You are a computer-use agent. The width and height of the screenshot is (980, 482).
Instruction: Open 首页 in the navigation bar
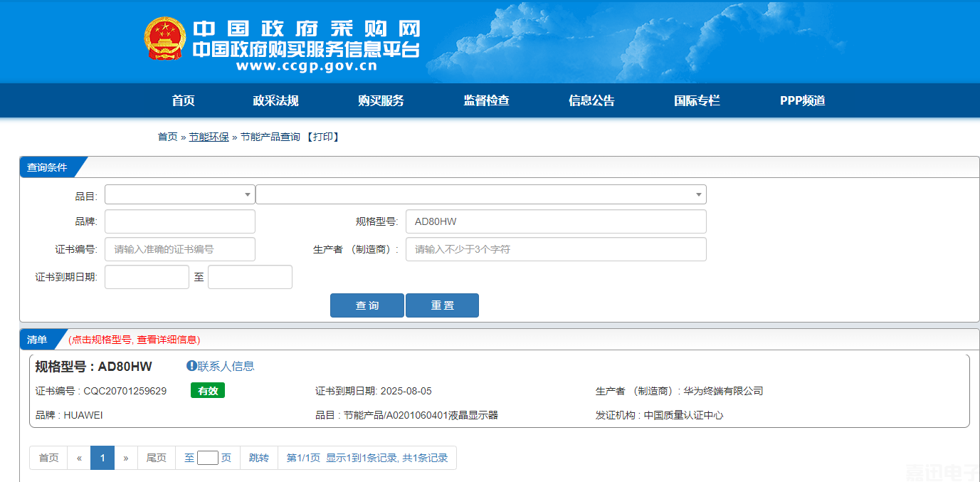(183, 100)
